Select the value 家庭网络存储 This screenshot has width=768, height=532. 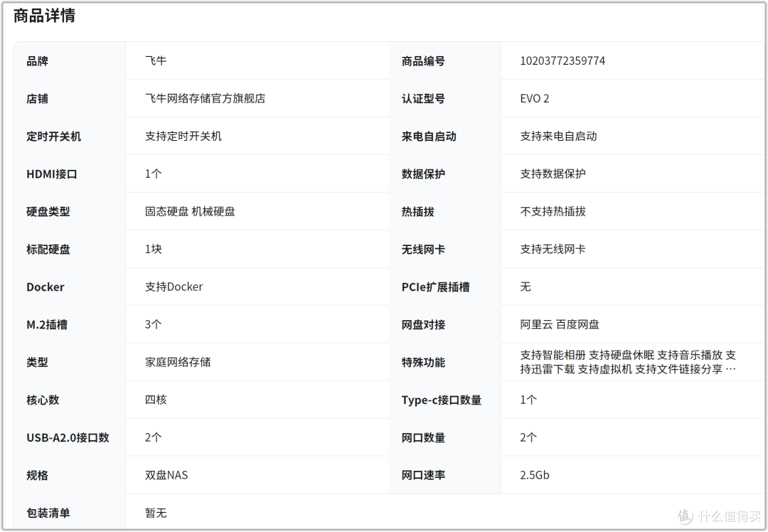(x=178, y=363)
